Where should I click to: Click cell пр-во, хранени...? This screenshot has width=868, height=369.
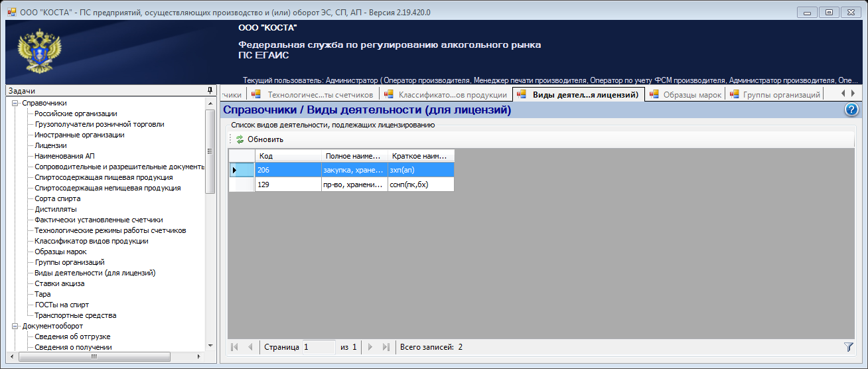point(354,184)
